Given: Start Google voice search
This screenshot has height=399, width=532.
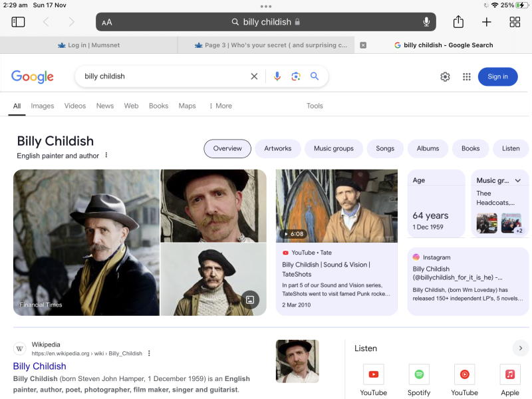Looking at the screenshot, I should point(277,76).
